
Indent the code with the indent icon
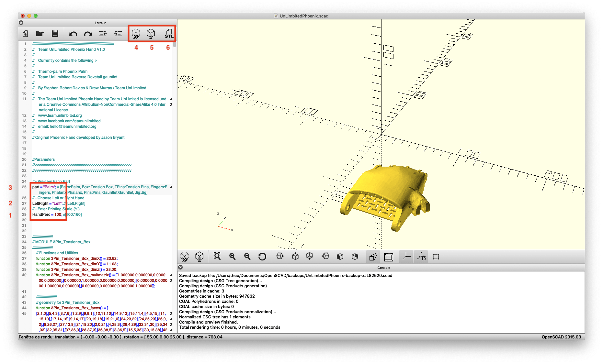(118, 34)
